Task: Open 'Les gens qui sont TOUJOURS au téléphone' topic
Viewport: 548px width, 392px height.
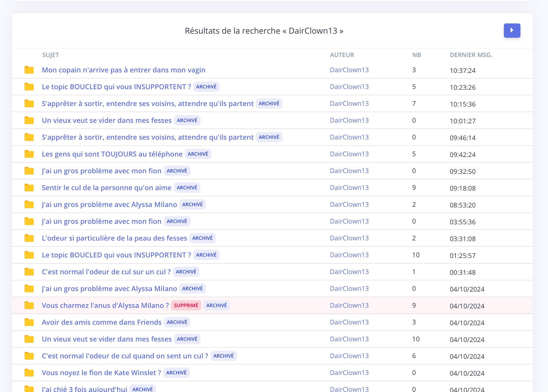Action: (x=112, y=154)
